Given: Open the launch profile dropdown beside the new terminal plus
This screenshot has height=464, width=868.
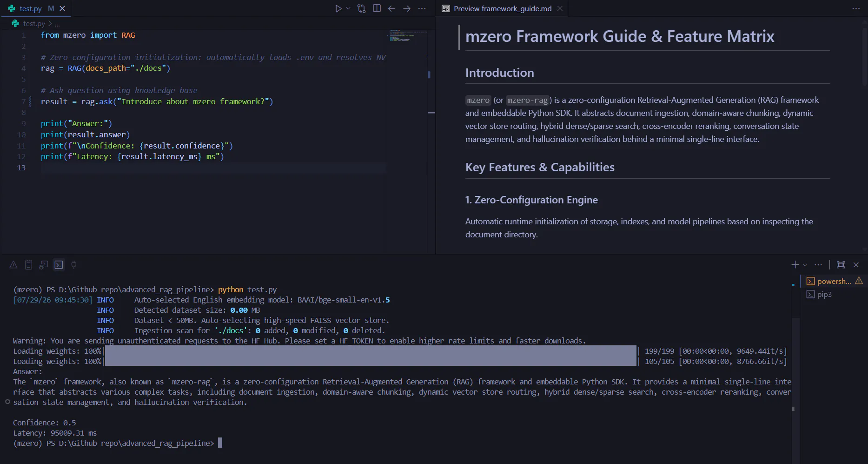Looking at the screenshot, I should point(805,265).
